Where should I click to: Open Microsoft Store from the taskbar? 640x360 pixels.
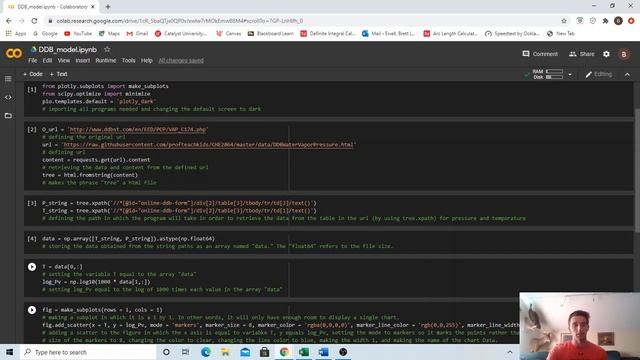click(x=264, y=352)
